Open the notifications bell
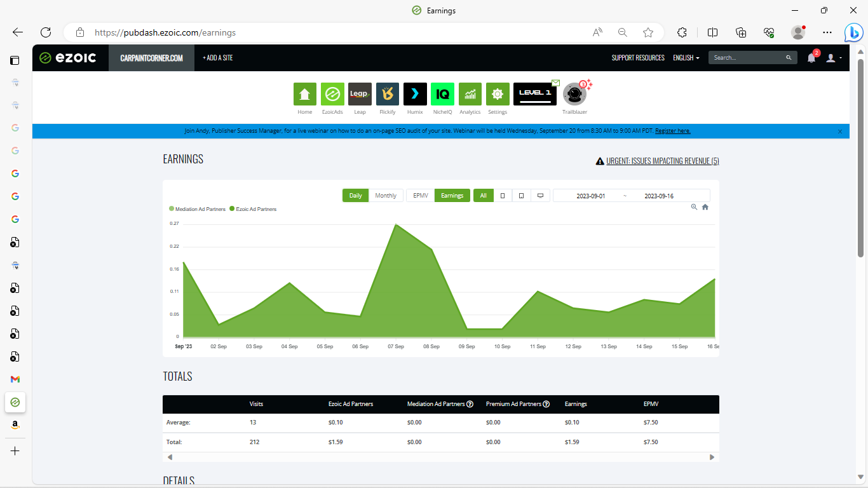 [x=811, y=58]
